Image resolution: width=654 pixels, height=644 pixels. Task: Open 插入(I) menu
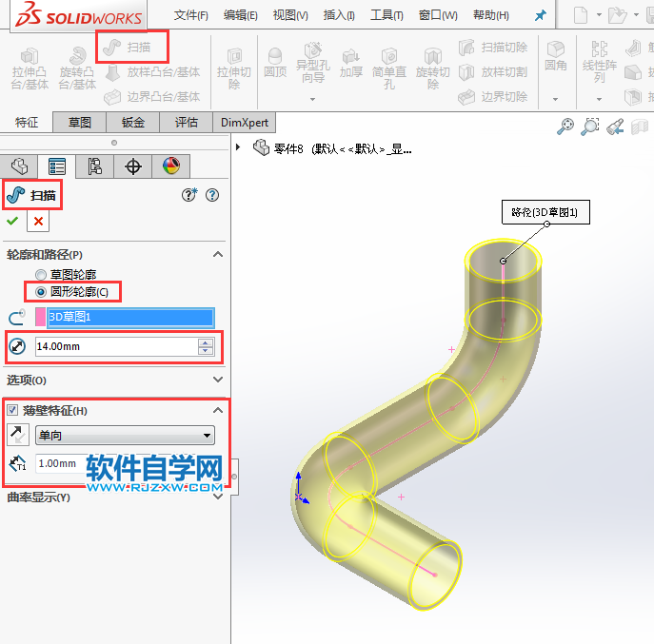(339, 15)
